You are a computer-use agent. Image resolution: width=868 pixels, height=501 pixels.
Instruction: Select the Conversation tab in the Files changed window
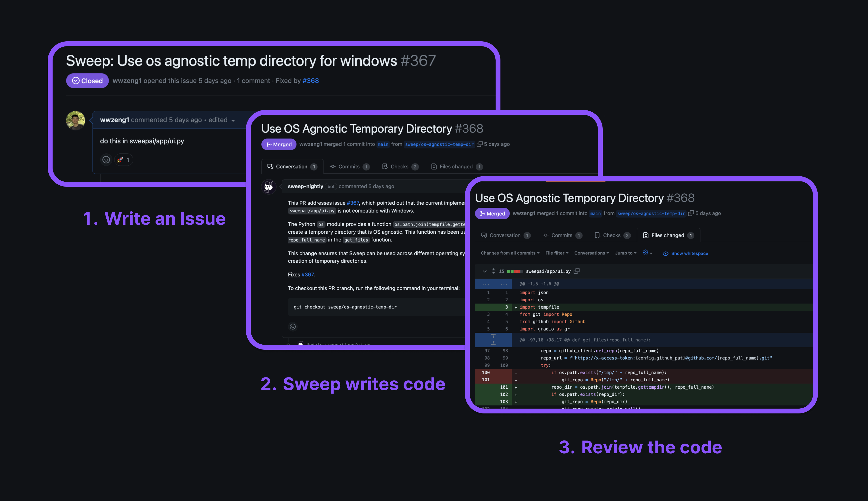pyautogui.click(x=506, y=235)
